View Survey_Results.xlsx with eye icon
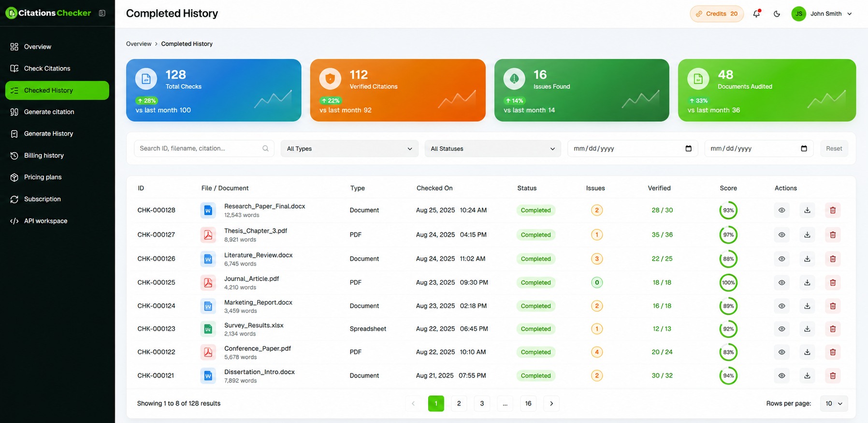Viewport: 868px width, 423px height. tap(781, 329)
